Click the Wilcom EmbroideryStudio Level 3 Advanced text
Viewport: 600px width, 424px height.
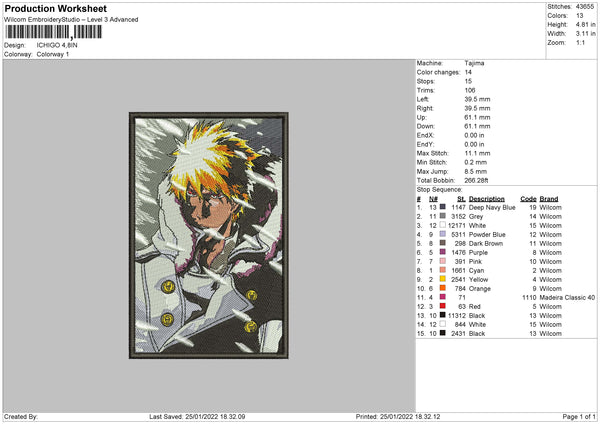71,20
